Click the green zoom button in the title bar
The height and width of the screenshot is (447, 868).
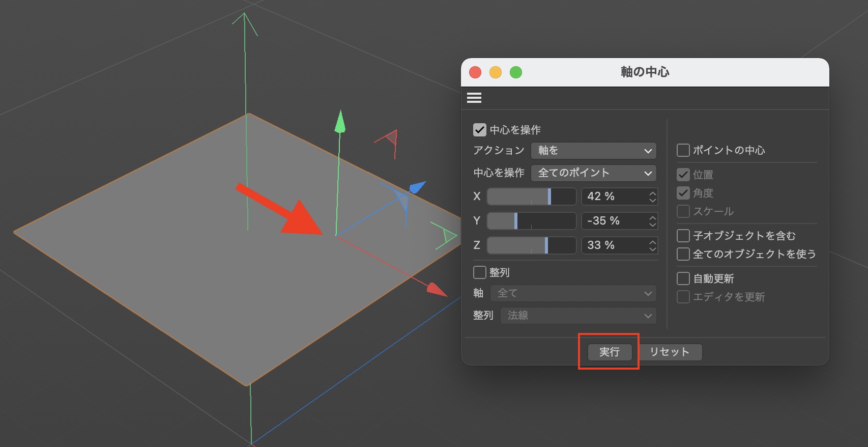pos(516,72)
